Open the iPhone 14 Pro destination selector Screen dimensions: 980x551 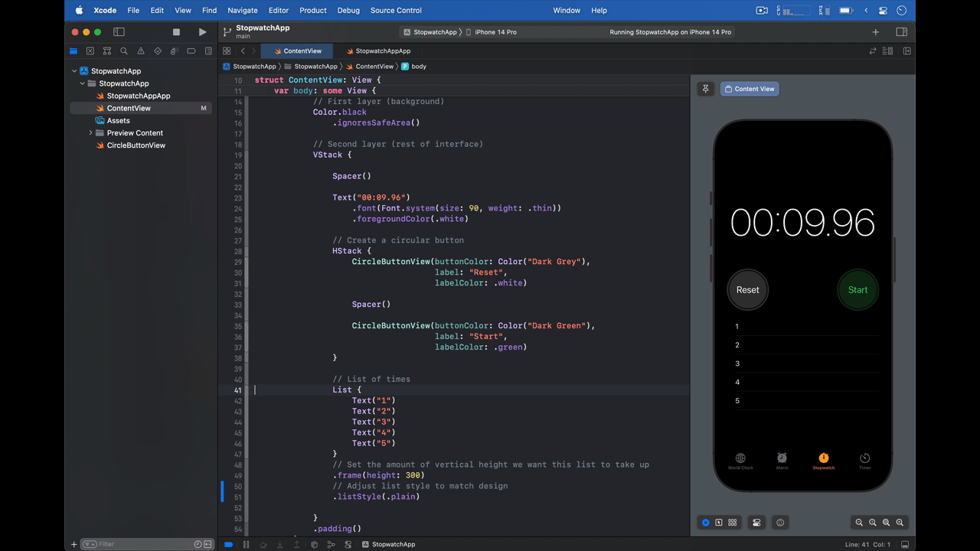(x=495, y=32)
